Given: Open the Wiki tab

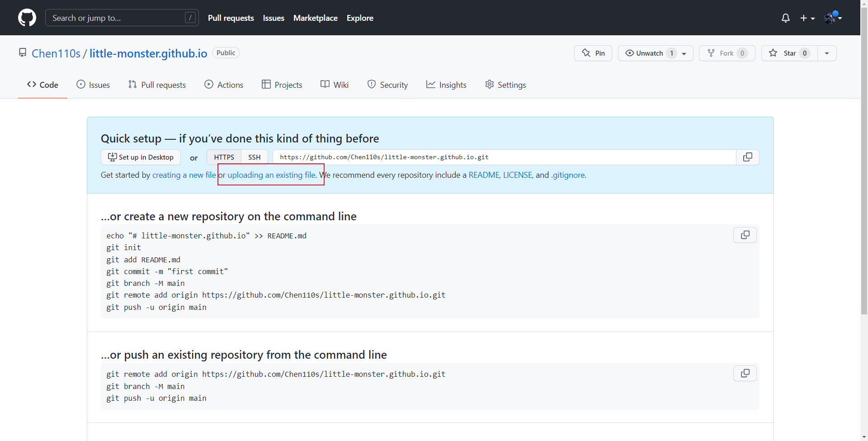Looking at the screenshot, I should [335, 85].
